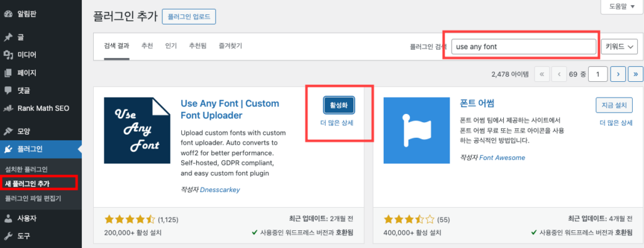Click the 사용자 person icon
This screenshot has width=644, height=248.
coord(8,218)
